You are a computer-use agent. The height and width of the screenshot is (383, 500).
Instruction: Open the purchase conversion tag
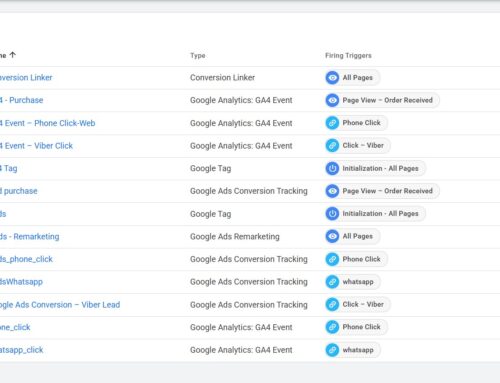click(19, 191)
